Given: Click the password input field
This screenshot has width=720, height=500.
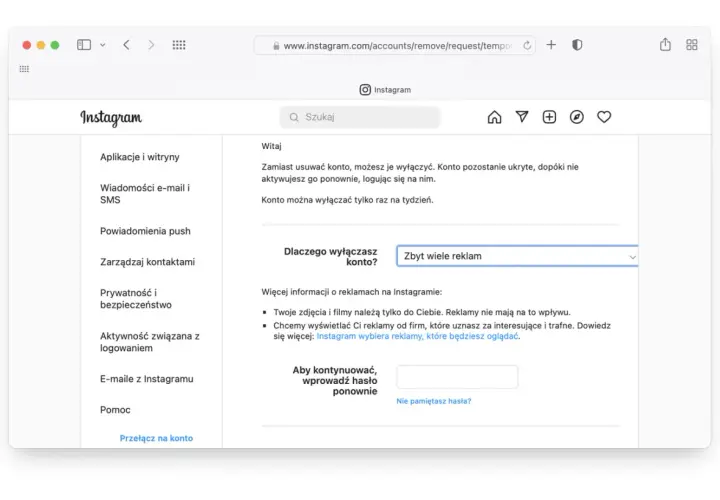Looking at the screenshot, I should coord(457,377).
